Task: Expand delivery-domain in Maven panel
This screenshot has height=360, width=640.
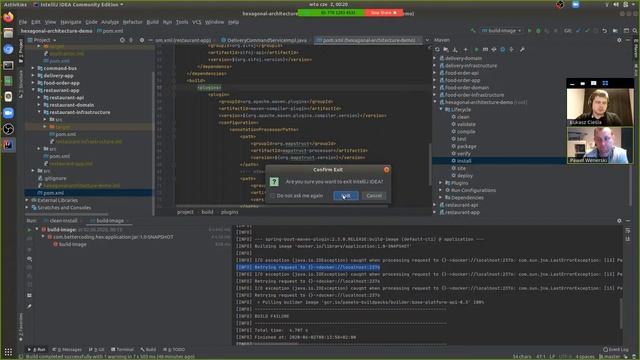Action: point(435,58)
